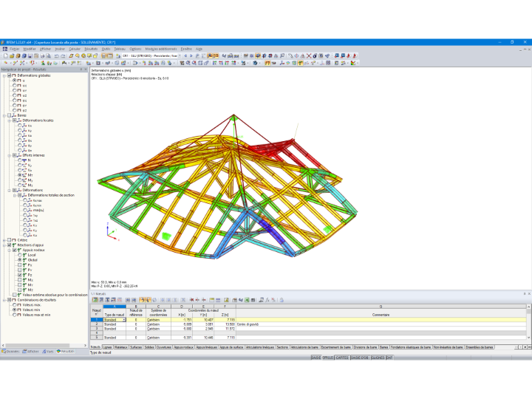The width and height of the screenshot is (532, 399).
Task: Open the load case combo box CR1
Action: click(180, 55)
